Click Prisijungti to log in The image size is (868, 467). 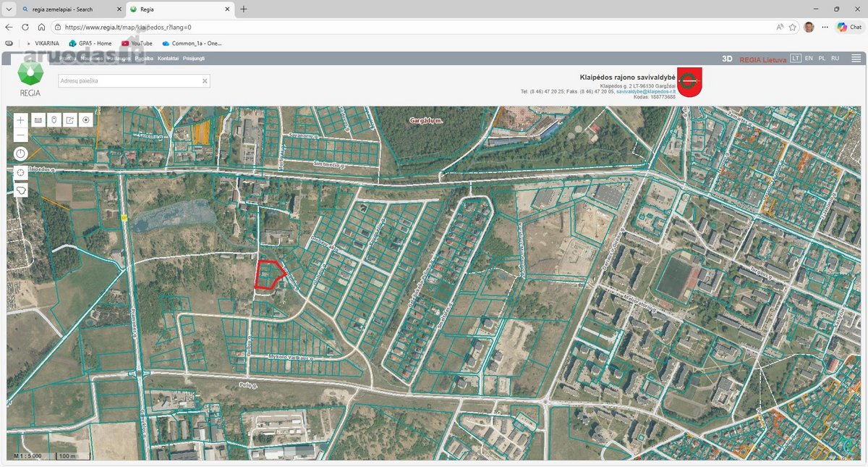pos(194,59)
